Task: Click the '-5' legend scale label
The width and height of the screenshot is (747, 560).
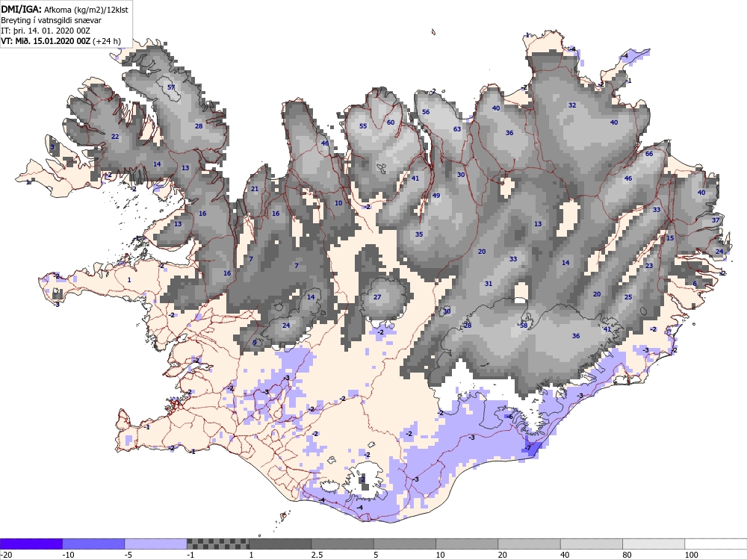Action: 129,555
